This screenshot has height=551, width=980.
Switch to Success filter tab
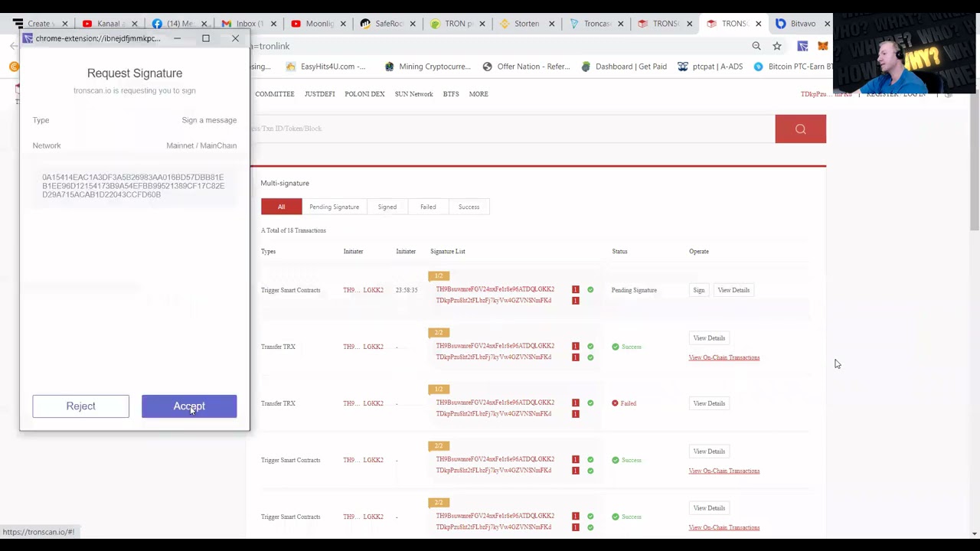pos(469,207)
